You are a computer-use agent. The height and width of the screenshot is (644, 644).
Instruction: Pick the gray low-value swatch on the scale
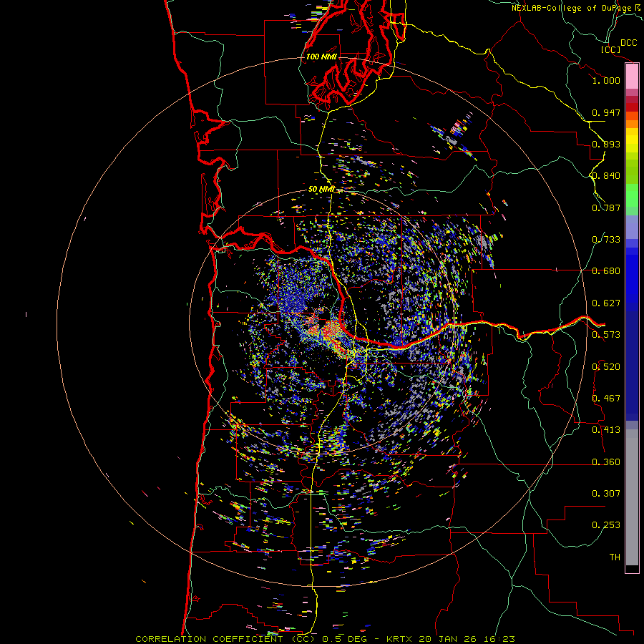coord(632,497)
